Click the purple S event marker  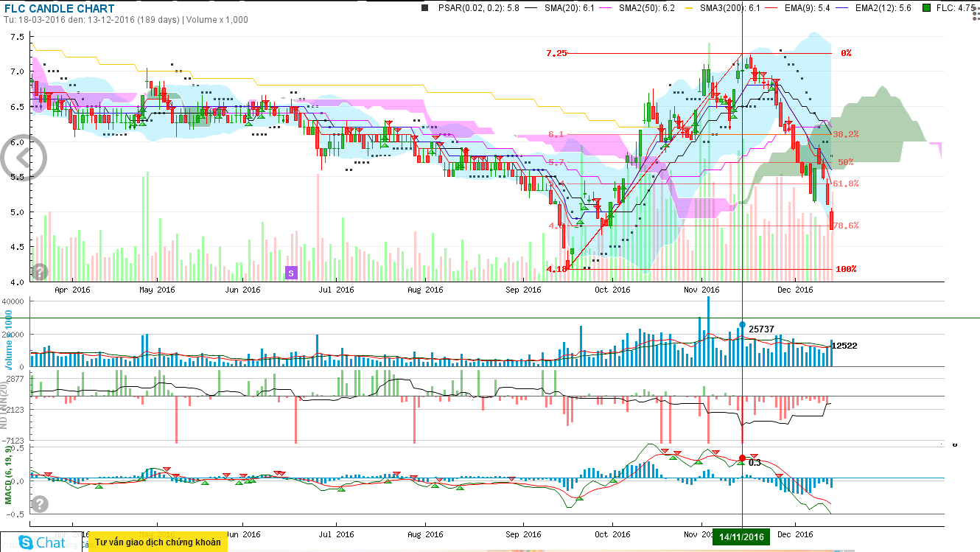290,273
